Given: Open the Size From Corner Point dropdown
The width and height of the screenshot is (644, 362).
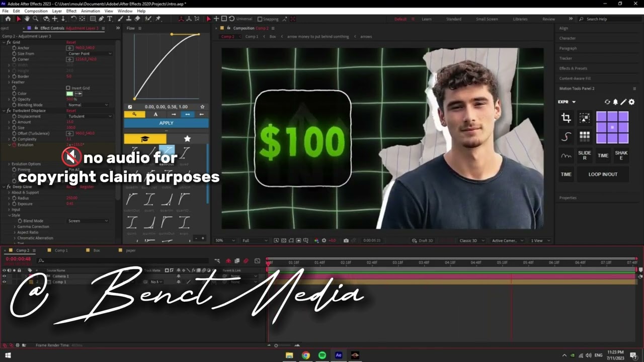Looking at the screenshot, I should click(90, 54).
